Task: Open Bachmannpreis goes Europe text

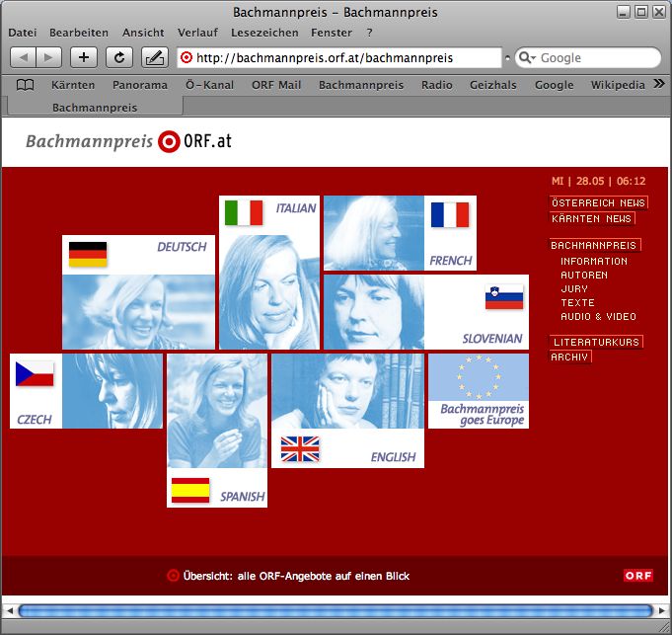Action: coord(483,414)
